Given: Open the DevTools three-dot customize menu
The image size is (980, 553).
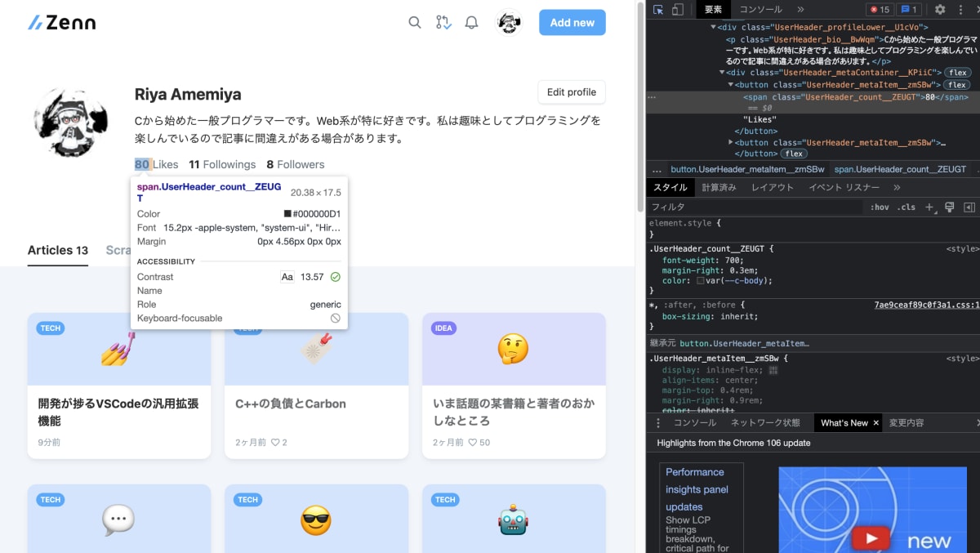Looking at the screenshot, I should click(960, 10).
